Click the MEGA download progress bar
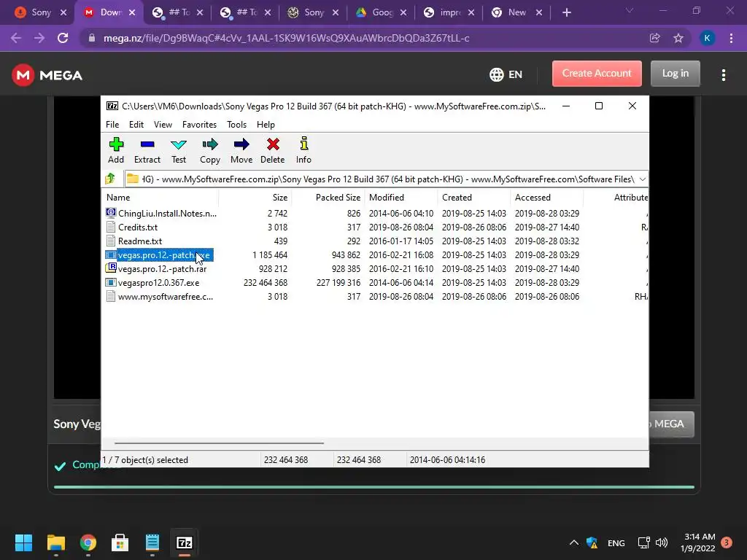The height and width of the screenshot is (560, 747). point(374,486)
